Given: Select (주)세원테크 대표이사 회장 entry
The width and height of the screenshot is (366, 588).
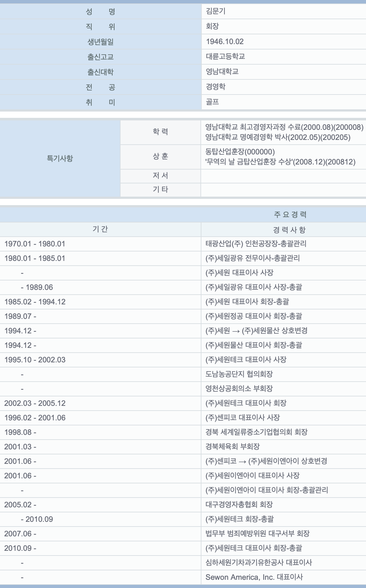Looking at the screenshot, I should pos(246,403).
